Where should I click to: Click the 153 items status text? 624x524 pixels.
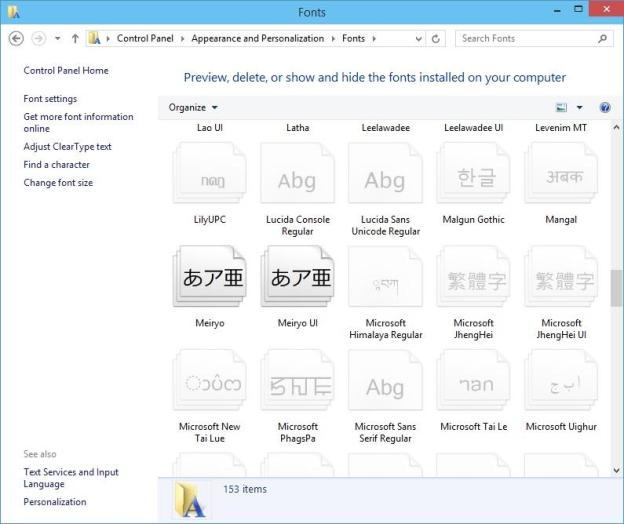[245, 489]
